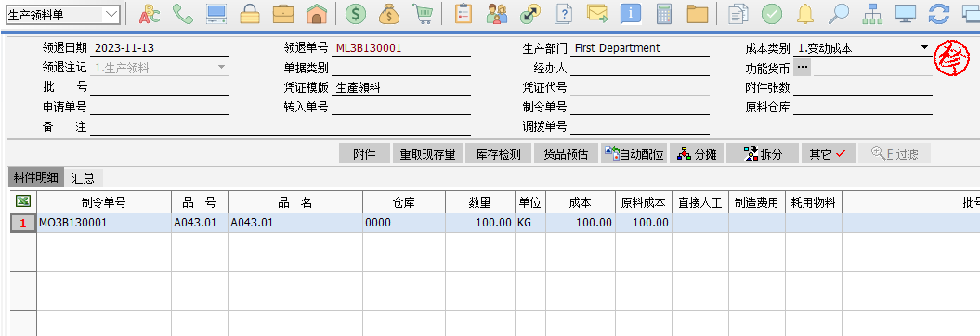Switch to the 汇总 tab
The image size is (980, 336).
pyautogui.click(x=83, y=178)
